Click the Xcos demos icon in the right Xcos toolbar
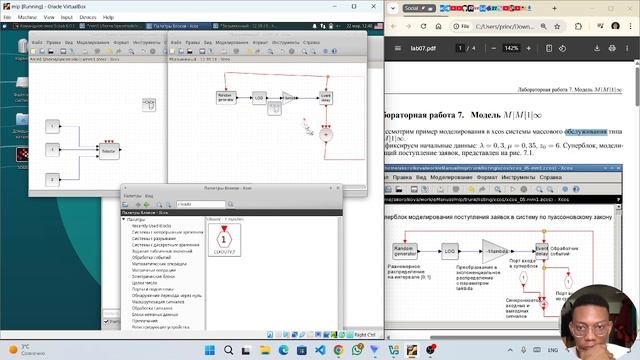This screenshot has width=640, height=360. click(x=325, y=51)
